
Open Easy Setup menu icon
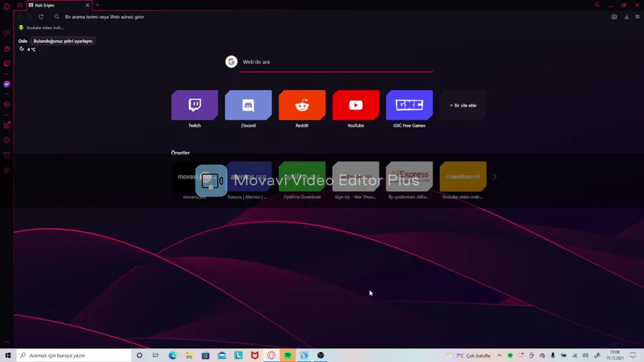coord(638,17)
